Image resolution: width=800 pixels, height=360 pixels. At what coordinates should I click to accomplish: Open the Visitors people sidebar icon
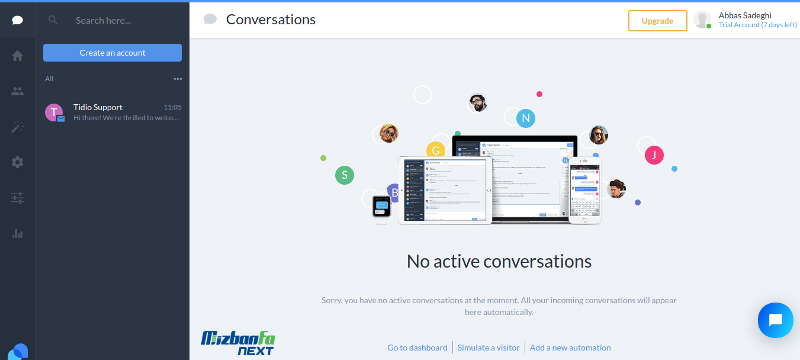point(17,91)
